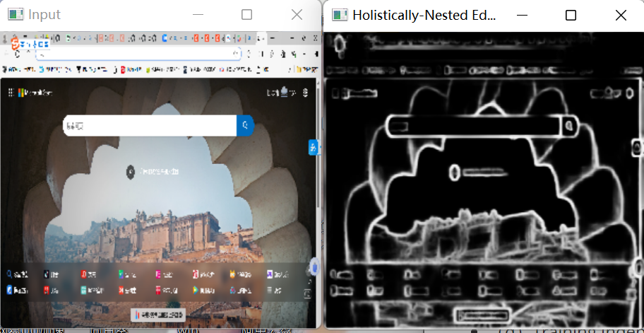Click the settings gear icon in Input image
The width and height of the screenshot is (644, 333).
[305, 92]
